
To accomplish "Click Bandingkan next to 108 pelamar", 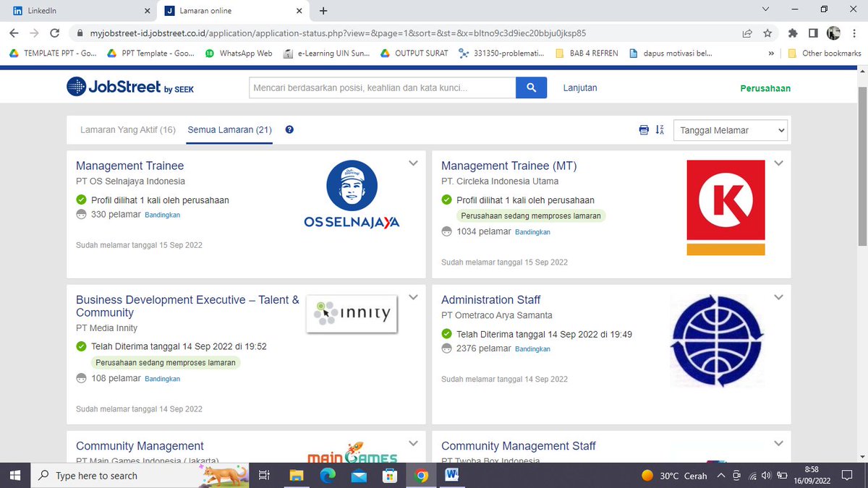I will (x=163, y=378).
